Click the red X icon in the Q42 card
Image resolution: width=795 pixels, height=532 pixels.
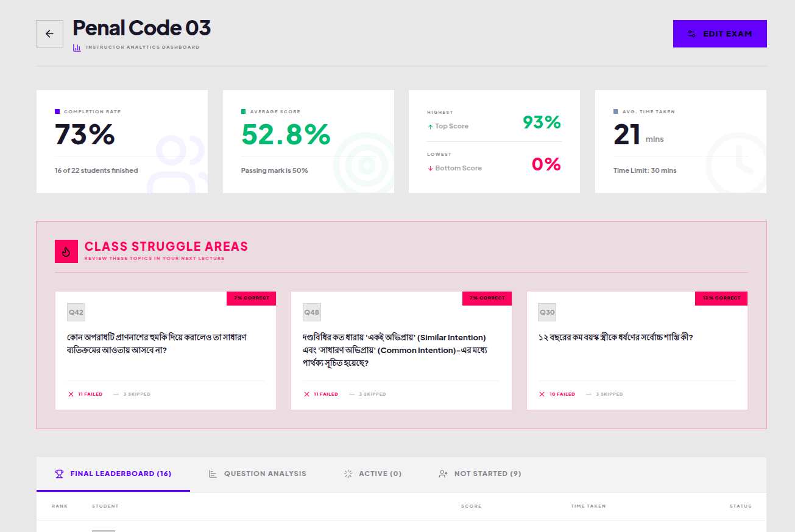point(71,394)
